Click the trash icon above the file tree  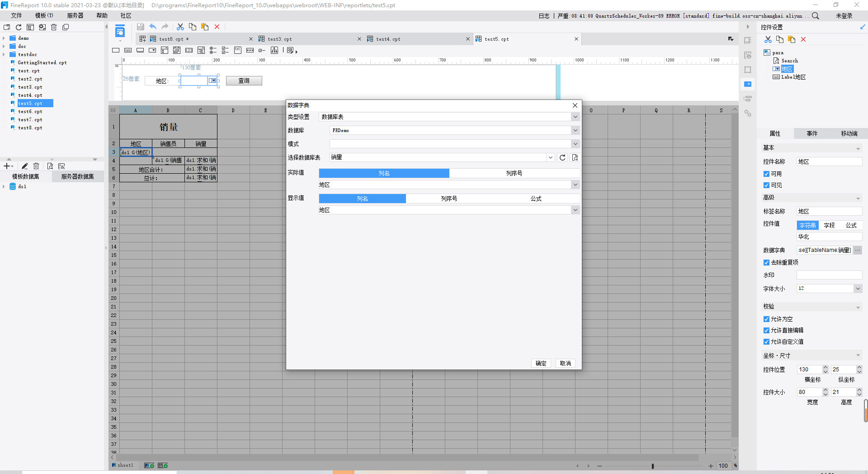(x=54, y=27)
